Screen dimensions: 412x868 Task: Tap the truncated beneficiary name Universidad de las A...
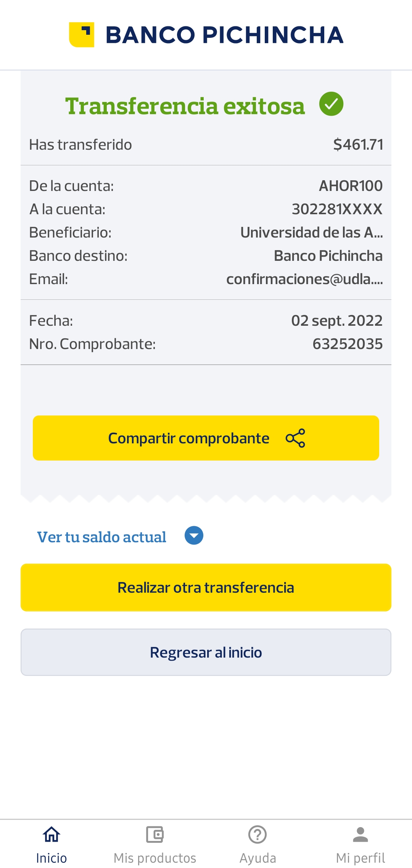point(311,233)
